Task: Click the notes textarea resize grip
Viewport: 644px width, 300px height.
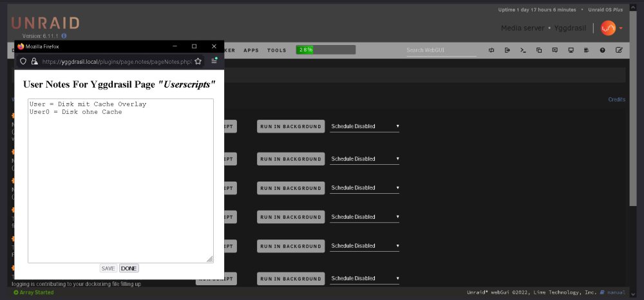Action: tap(210, 259)
